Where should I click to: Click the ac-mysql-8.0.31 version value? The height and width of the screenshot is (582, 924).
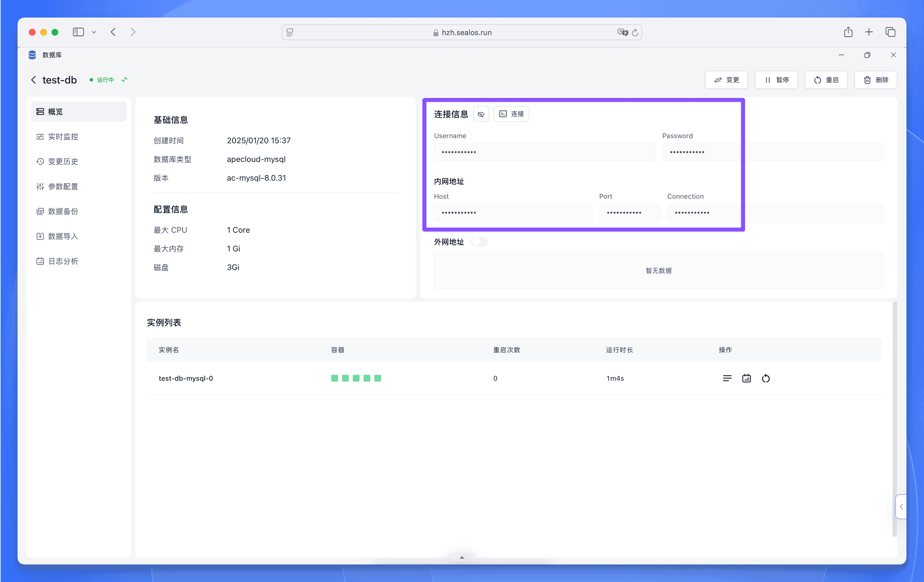click(x=256, y=178)
